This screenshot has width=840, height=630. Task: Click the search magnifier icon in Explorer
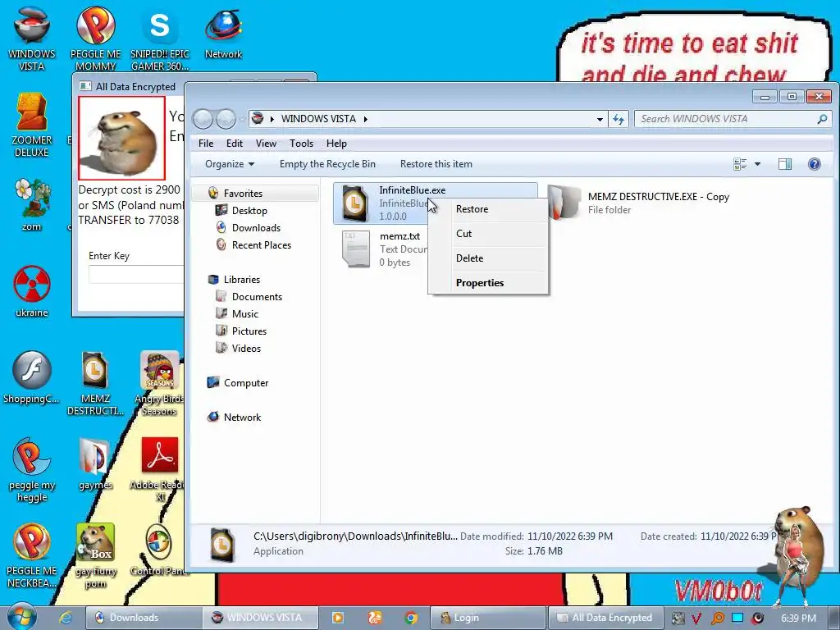click(x=822, y=119)
